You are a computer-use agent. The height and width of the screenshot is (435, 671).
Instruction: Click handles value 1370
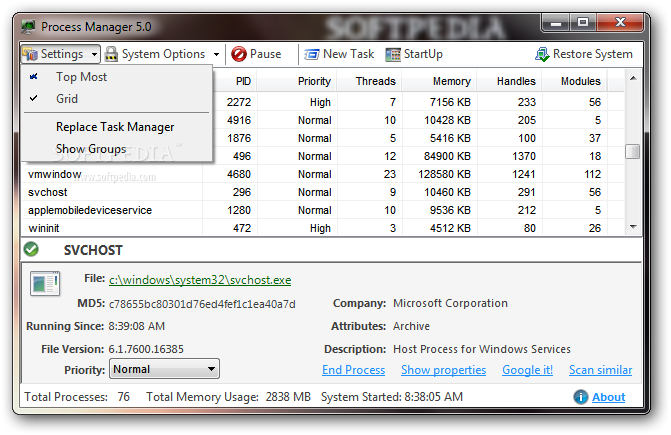click(x=524, y=156)
